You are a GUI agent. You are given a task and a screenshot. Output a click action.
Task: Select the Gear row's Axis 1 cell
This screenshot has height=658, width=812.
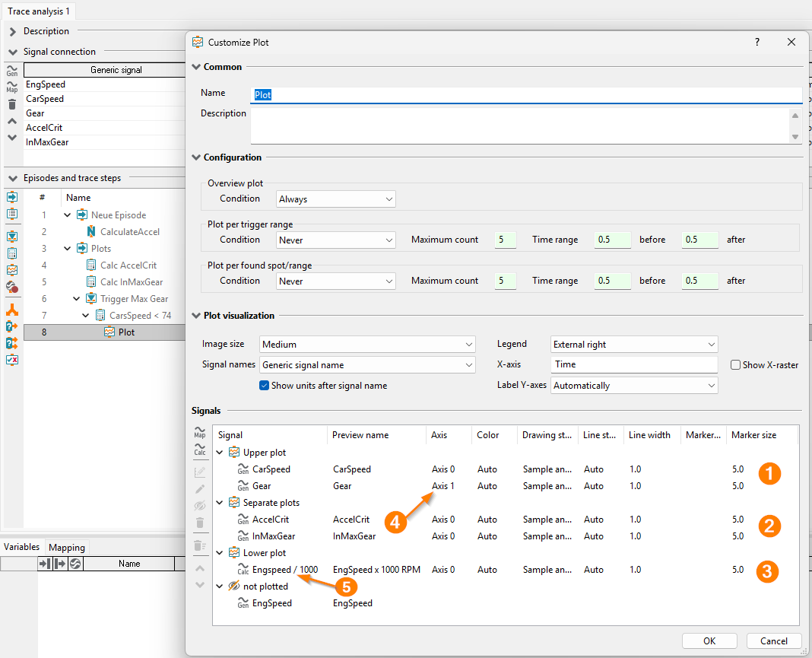pyautogui.click(x=443, y=486)
